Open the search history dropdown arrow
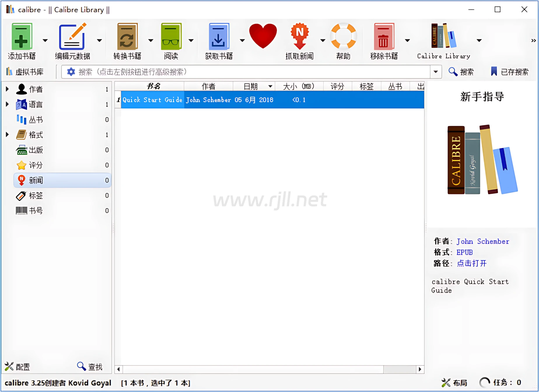The image size is (539, 392). (x=435, y=72)
